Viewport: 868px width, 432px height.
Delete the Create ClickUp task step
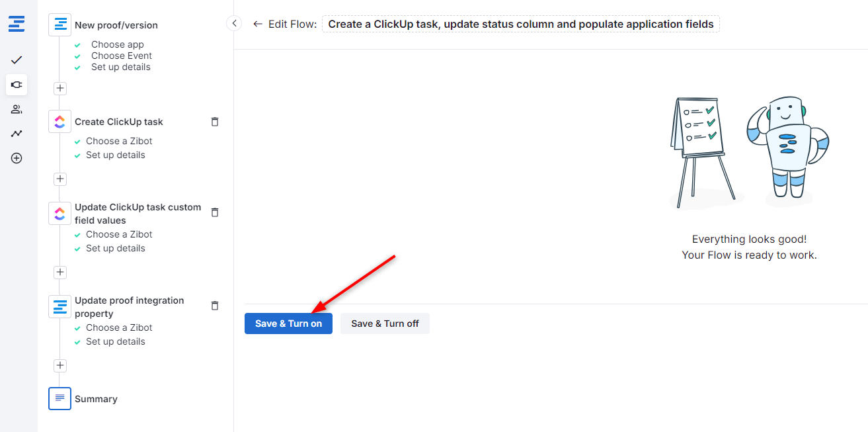pyautogui.click(x=214, y=122)
